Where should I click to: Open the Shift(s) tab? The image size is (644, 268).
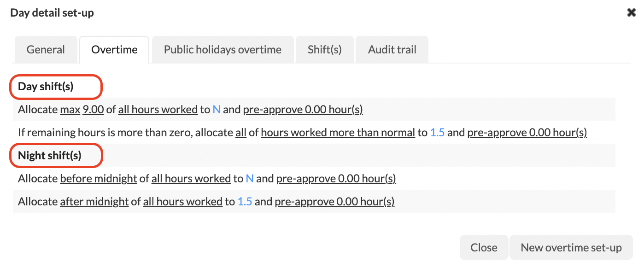pos(324,50)
